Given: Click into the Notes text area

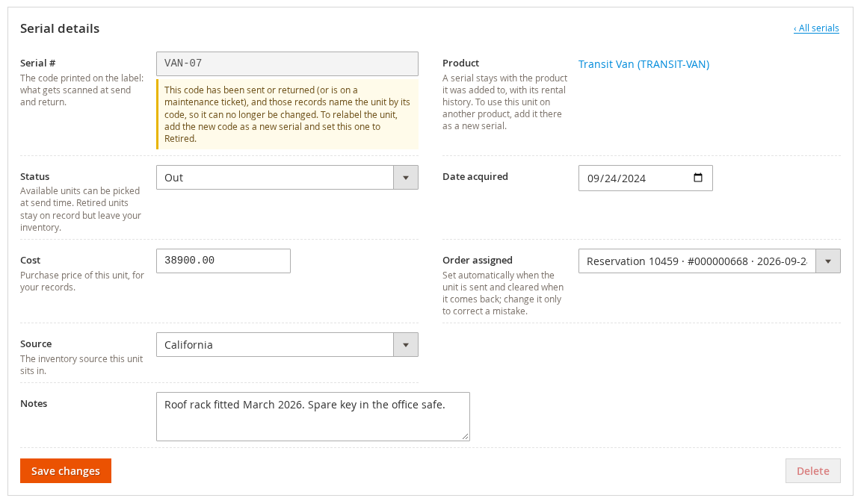Looking at the screenshot, I should click(x=313, y=416).
